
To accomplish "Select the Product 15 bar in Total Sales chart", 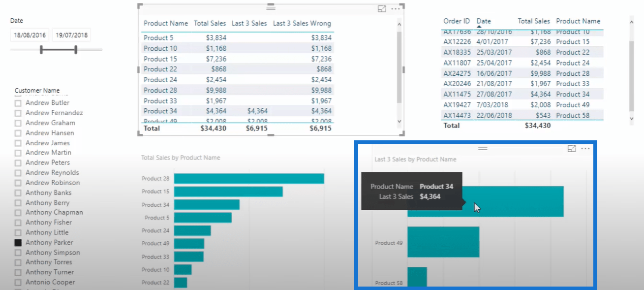I will (x=228, y=192).
